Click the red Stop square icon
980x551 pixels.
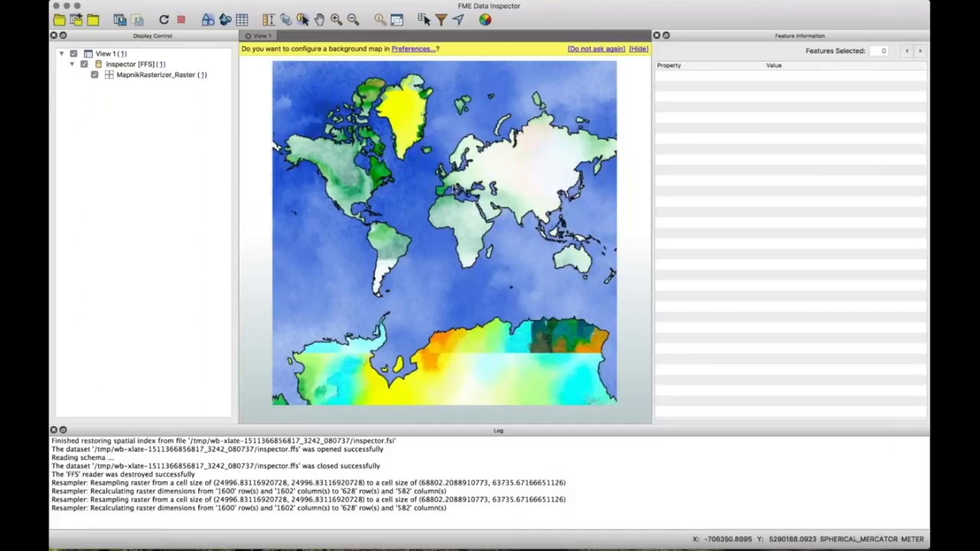(181, 20)
